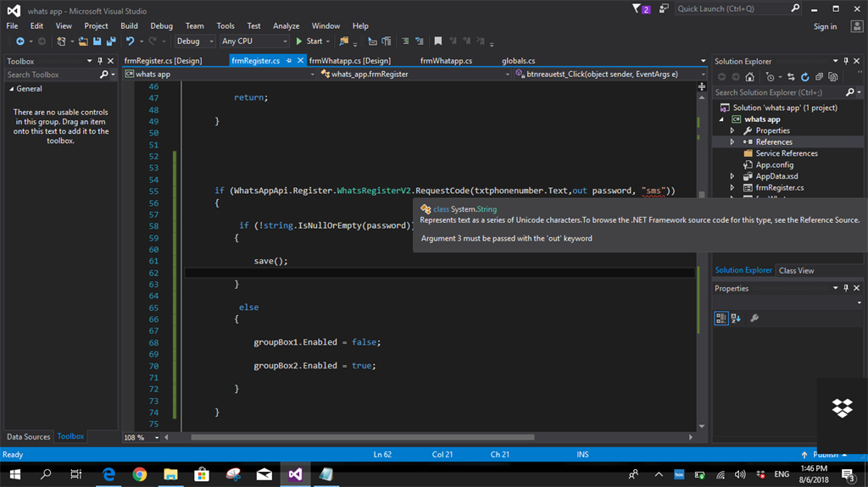
Task: Click the Comment out selected lines icon
Action: point(405,42)
